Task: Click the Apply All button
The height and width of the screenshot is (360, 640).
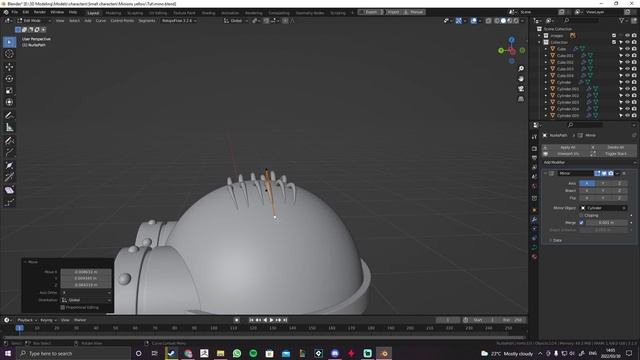Action: pos(567,147)
